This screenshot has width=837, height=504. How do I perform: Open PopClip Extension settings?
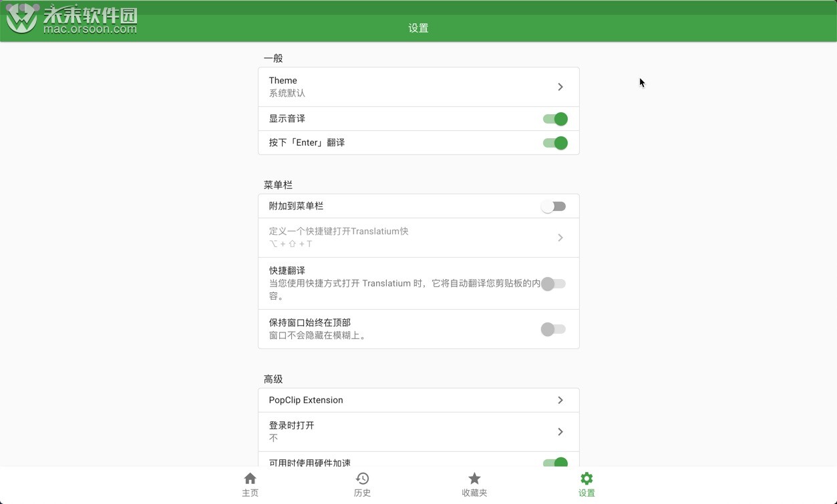(418, 400)
